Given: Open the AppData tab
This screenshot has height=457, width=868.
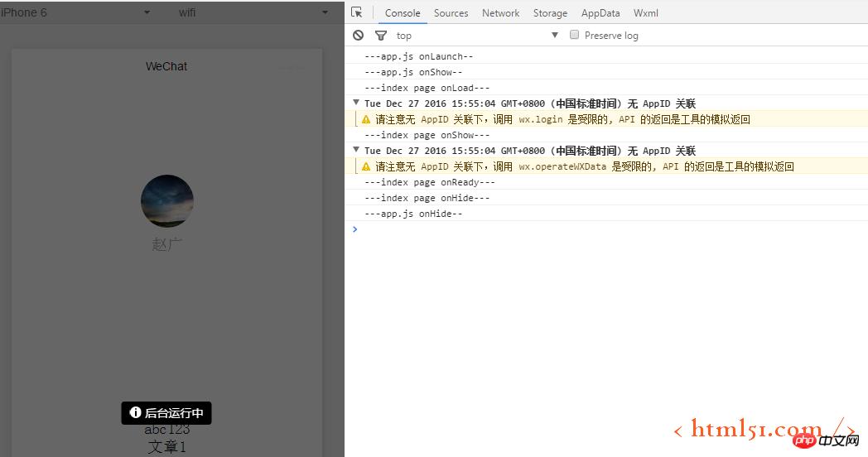Looking at the screenshot, I should coord(600,13).
